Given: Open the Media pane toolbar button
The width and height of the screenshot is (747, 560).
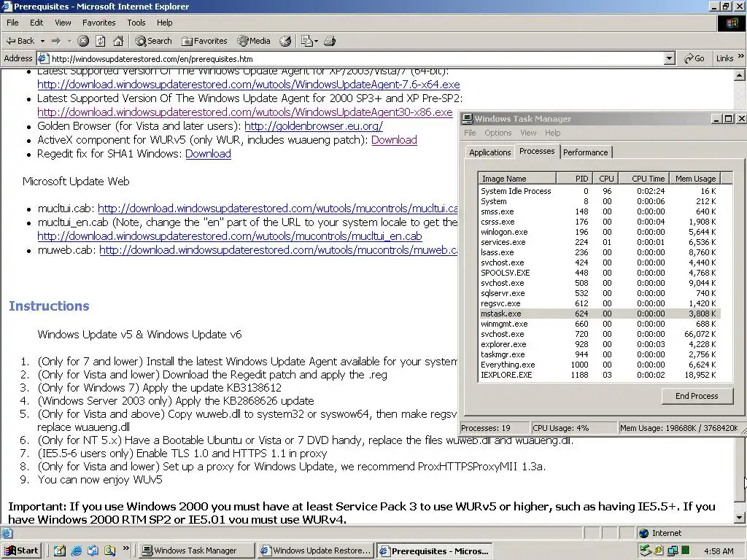Looking at the screenshot, I should pos(254,41).
